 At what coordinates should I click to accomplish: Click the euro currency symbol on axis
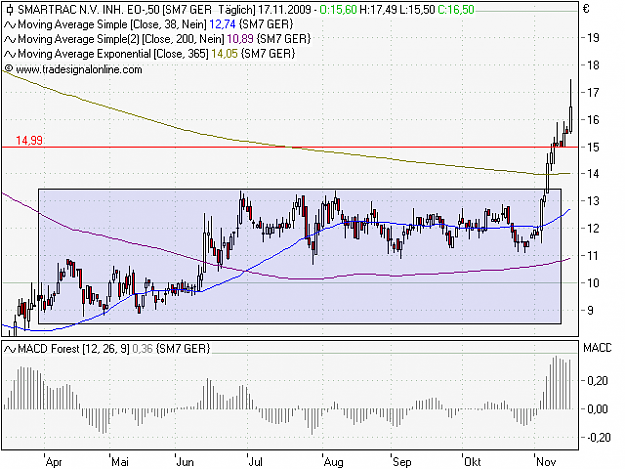point(586,9)
